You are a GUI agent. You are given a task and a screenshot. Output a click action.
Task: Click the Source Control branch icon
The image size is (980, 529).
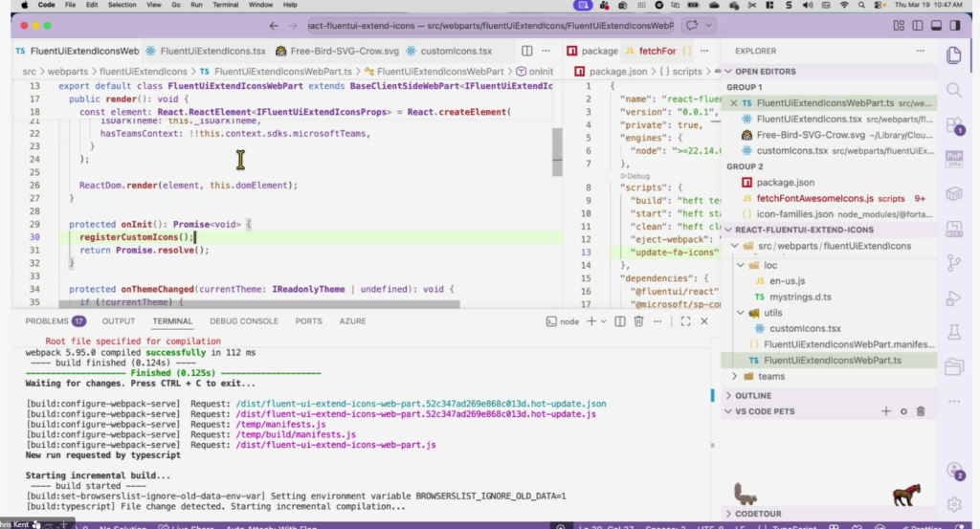pos(953,262)
